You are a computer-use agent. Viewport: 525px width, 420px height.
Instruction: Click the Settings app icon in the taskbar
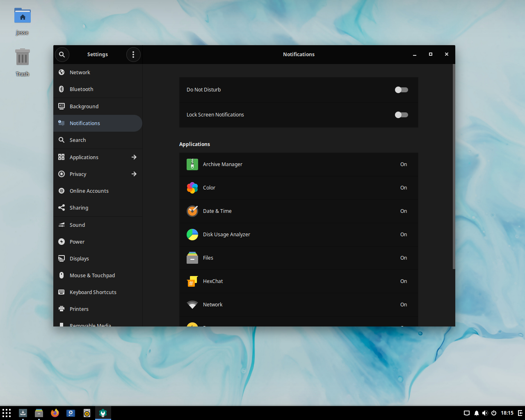(103, 413)
